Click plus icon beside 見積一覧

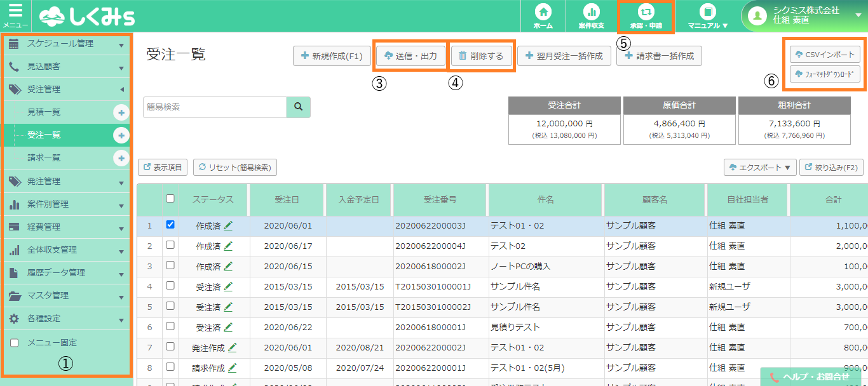[x=121, y=112]
